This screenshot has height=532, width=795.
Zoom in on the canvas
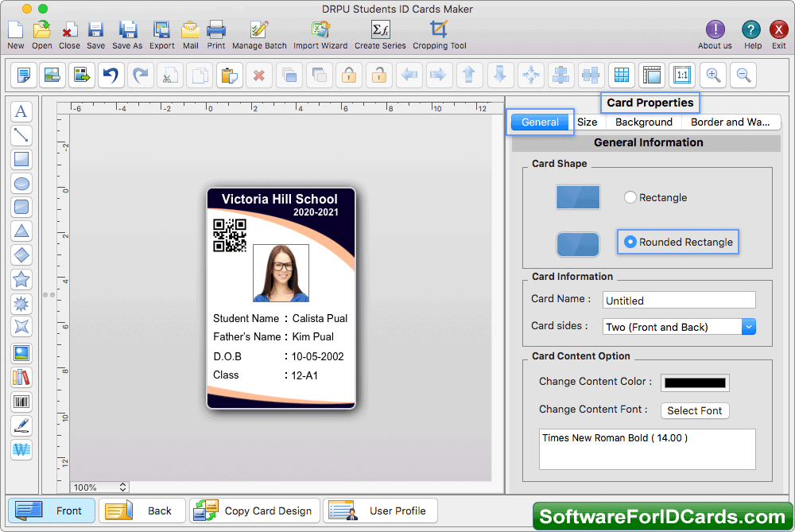pyautogui.click(x=713, y=76)
